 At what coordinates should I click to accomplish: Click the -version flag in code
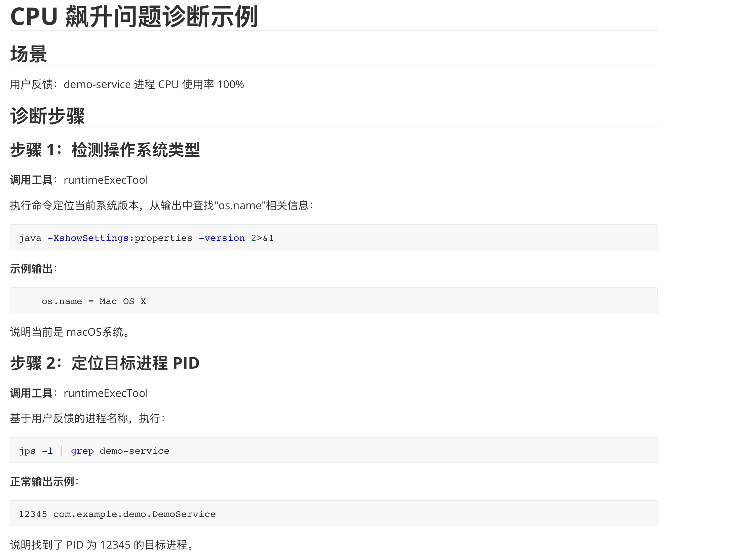coord(222,238)
